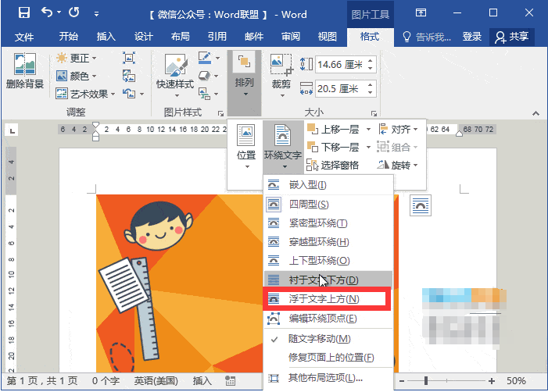Click the Crop (裁剪) tool
Screen dimensions: 548x392
[x=281, y=75]
